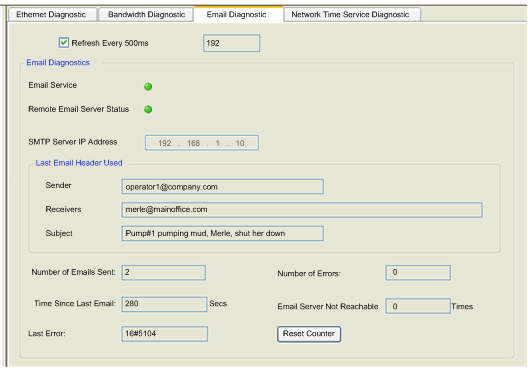Click the Last Error field 16#5104

point(165,334)
